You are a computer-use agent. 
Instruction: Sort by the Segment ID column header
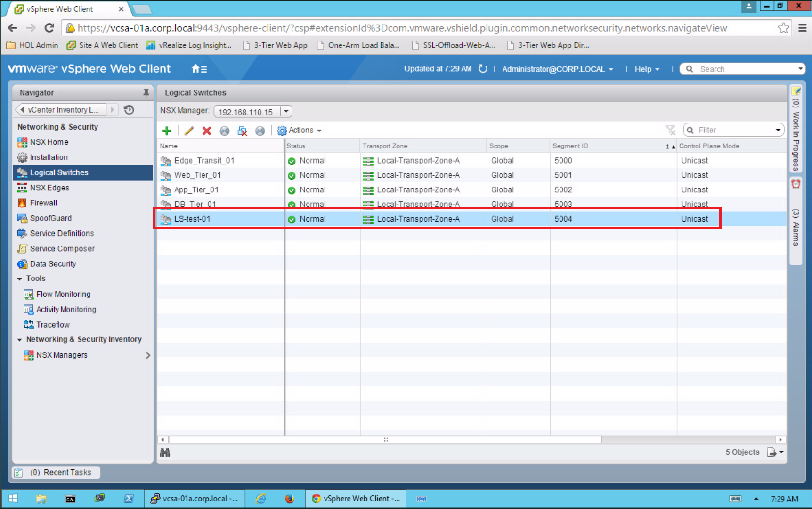[x=613, y=146]
